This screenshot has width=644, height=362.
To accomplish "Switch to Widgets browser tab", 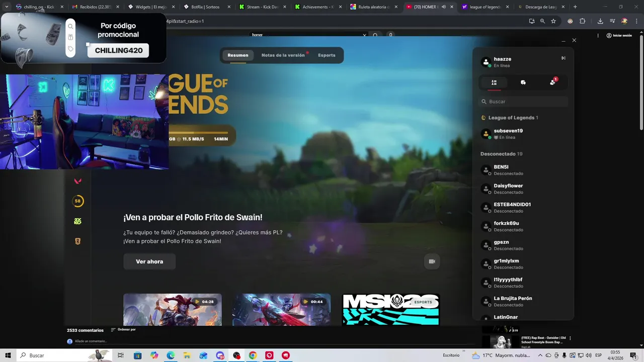I will tap(151, 7).
